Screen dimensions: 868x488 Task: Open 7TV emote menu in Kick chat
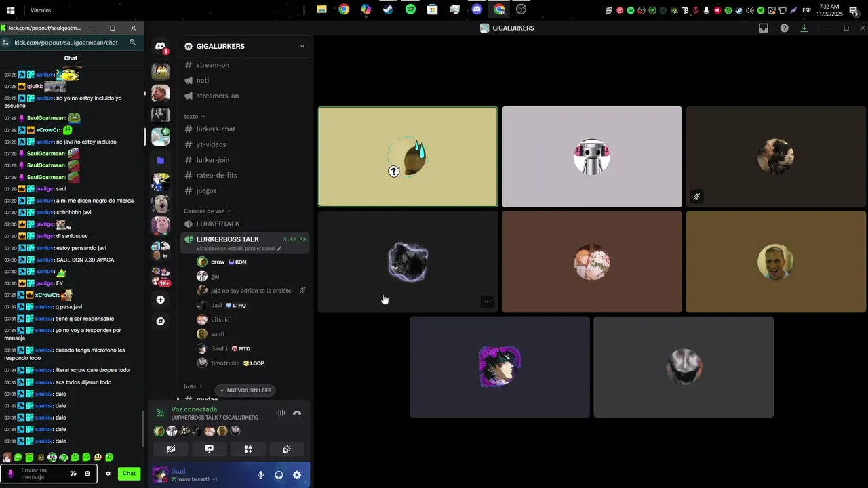[73, 474]
